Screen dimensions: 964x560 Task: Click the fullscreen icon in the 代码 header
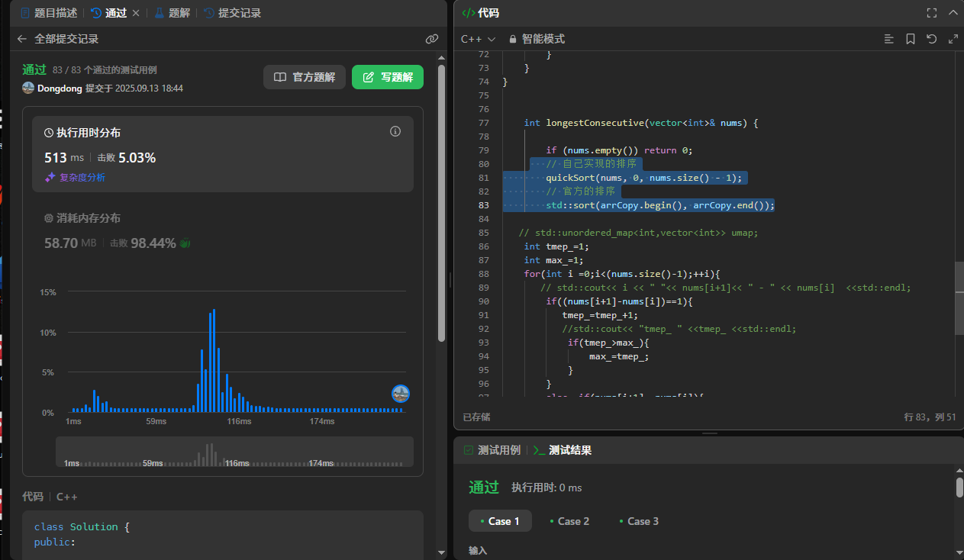(931, 13)
